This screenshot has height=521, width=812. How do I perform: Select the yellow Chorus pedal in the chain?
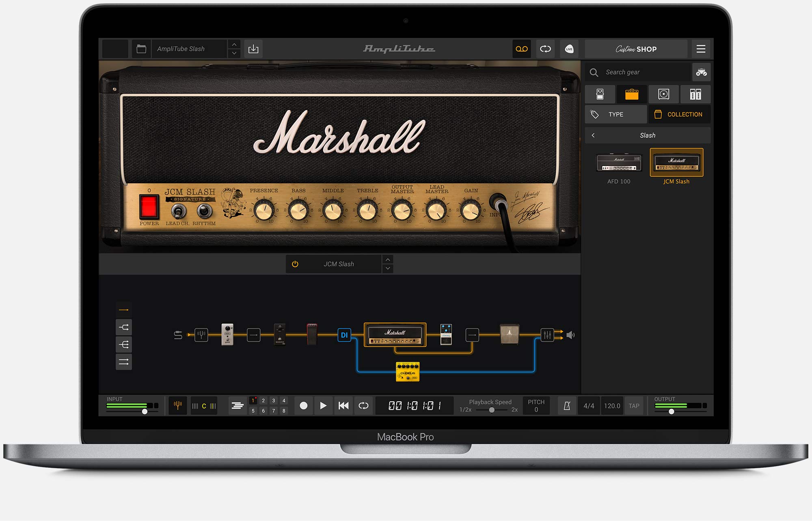coord(408,372)
